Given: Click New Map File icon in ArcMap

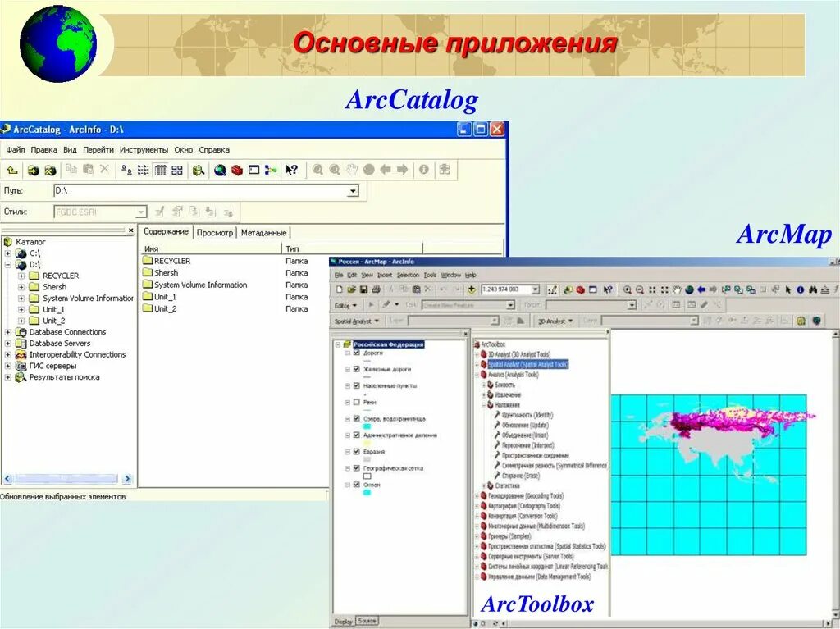Looking at the screenshot, I should click(339, 289).
